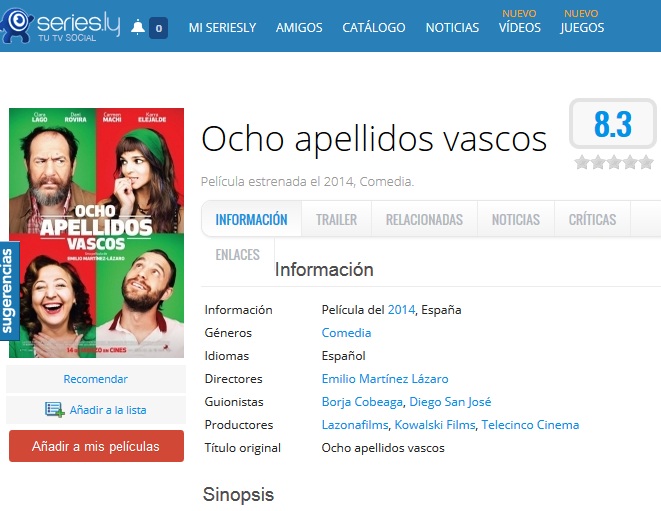
Task: Open the ENLACES tab
Action: click(237, 255)
